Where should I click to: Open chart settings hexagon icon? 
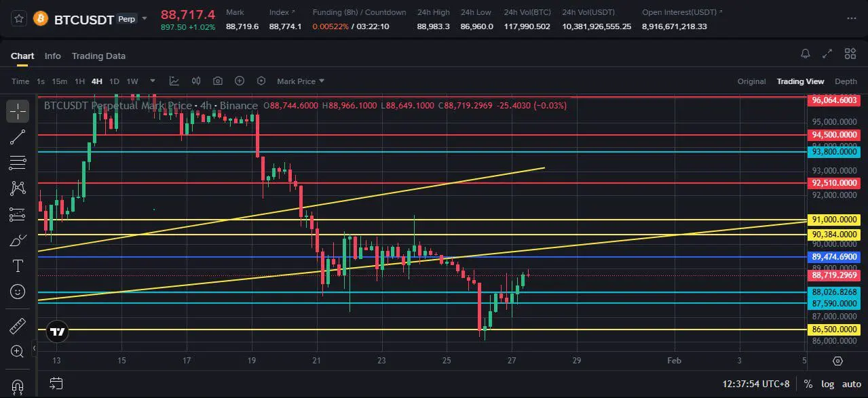pos(261,81)
